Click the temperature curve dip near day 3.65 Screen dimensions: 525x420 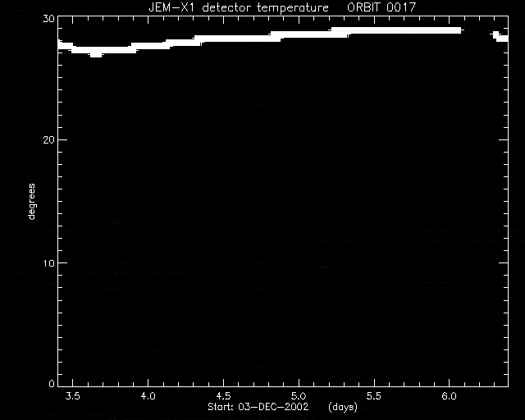pyautogui.click(x=96, y=53)
